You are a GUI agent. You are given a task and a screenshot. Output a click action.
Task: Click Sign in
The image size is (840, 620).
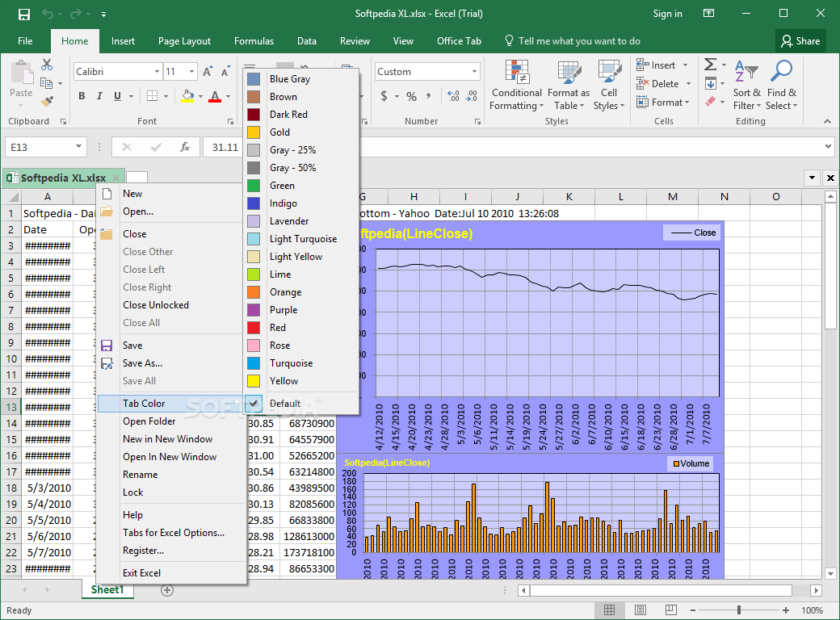tap(667, 14)
